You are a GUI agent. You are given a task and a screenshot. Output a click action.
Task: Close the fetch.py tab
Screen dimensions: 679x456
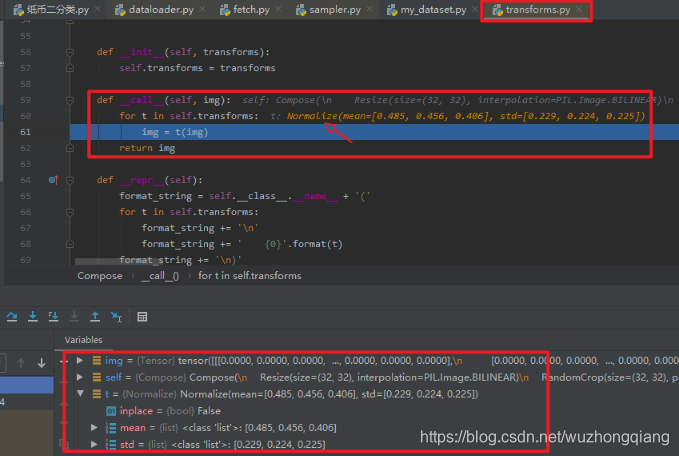(x=278, y=9)
